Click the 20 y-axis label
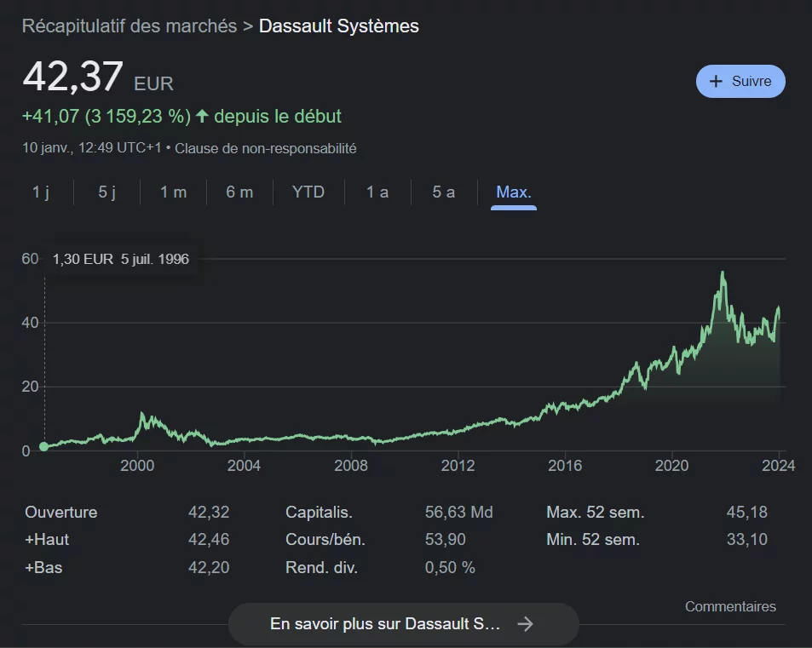This screenshot has width=812, height=648. coord(30,387)
